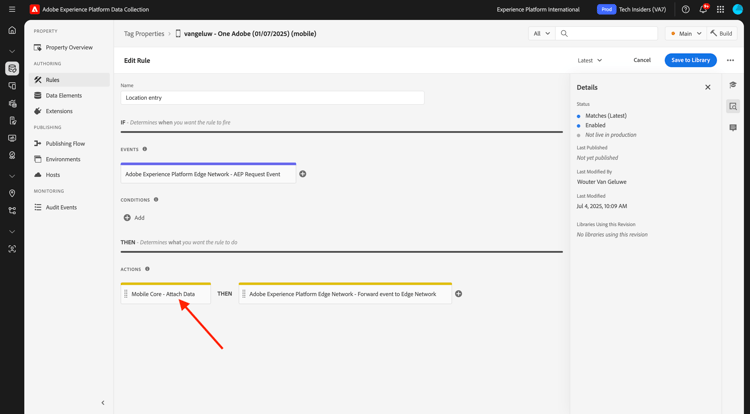Click the rule Name input field
The width and height of the screenshot is (750, 414).
pyautogui.click(x=272, y=98)
